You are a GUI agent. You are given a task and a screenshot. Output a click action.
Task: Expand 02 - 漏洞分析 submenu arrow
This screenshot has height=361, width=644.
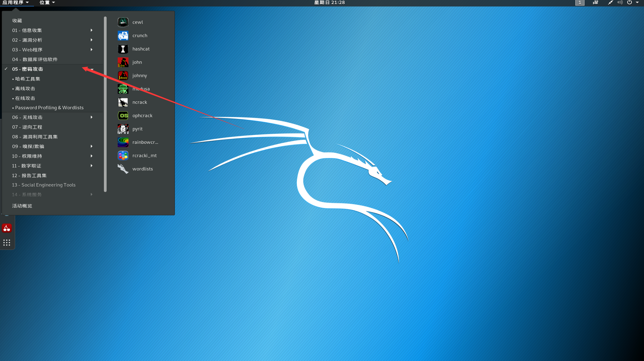coord(91,40)
